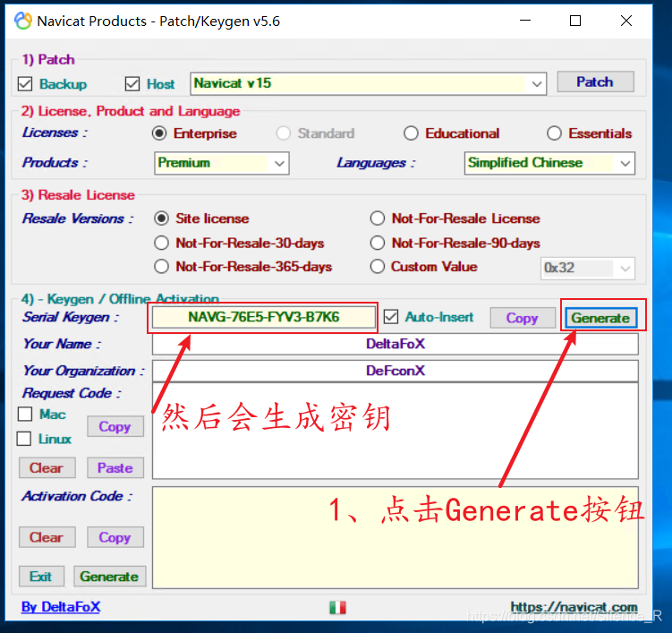
Task: Click the Navicat app icon in title bar
Action: pos(22,21)
